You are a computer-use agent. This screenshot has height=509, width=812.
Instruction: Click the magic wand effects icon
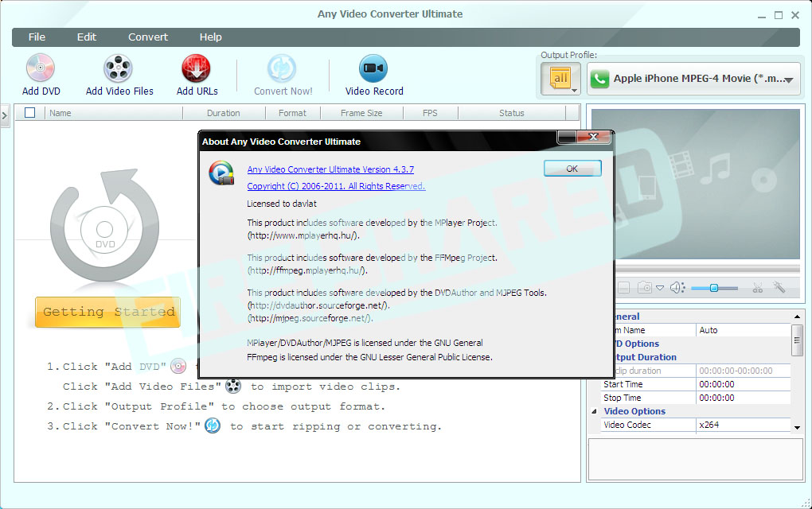point(779,286)
